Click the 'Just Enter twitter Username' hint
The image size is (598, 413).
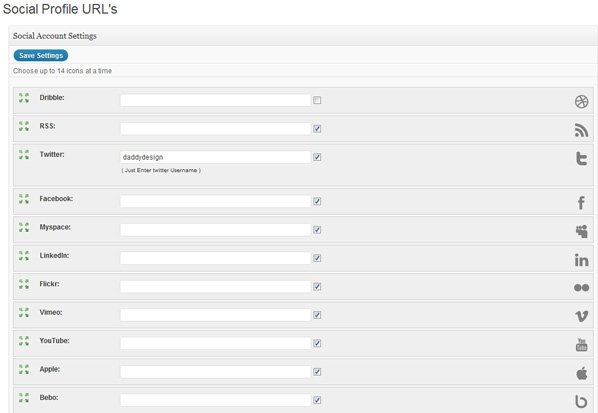(161, 170)
